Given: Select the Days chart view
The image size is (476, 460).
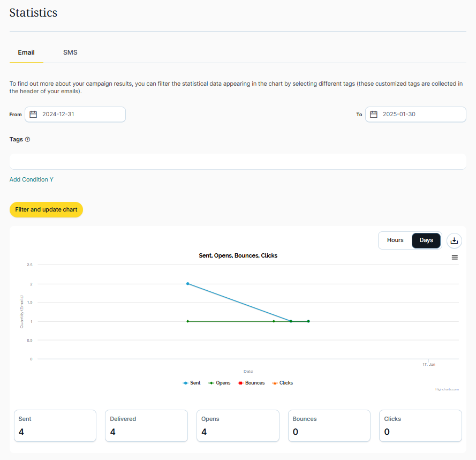Looking at the screenshot, I should [426, 240].
